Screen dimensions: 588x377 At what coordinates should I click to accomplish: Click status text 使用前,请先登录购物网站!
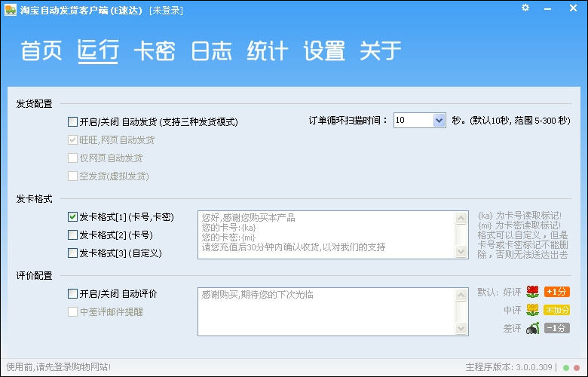59,367
